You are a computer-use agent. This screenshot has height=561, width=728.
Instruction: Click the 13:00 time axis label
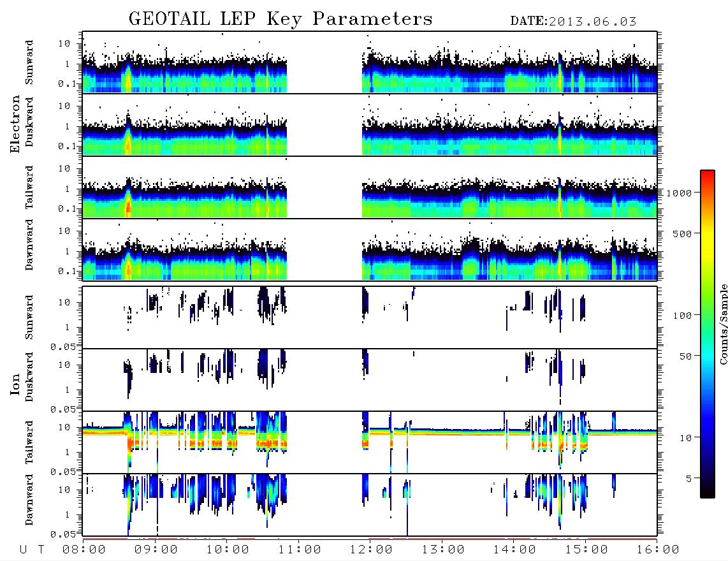click(x=444, y=550)
